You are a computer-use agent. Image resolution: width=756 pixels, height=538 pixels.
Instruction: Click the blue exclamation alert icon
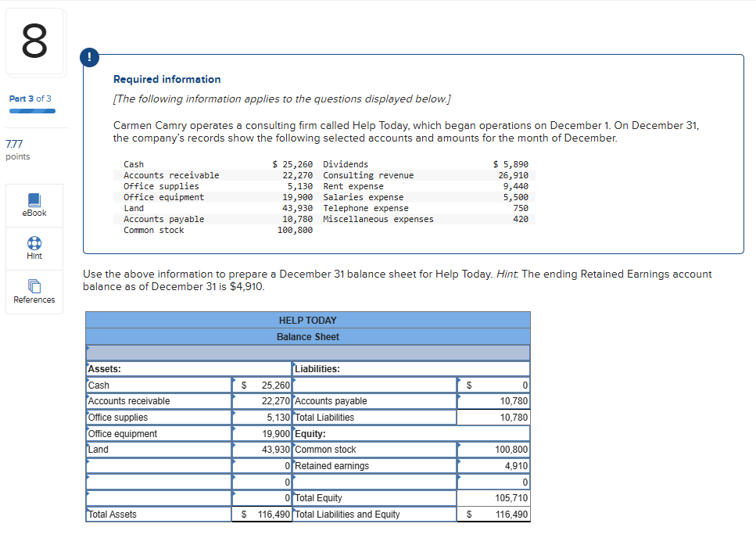point(89,57)
